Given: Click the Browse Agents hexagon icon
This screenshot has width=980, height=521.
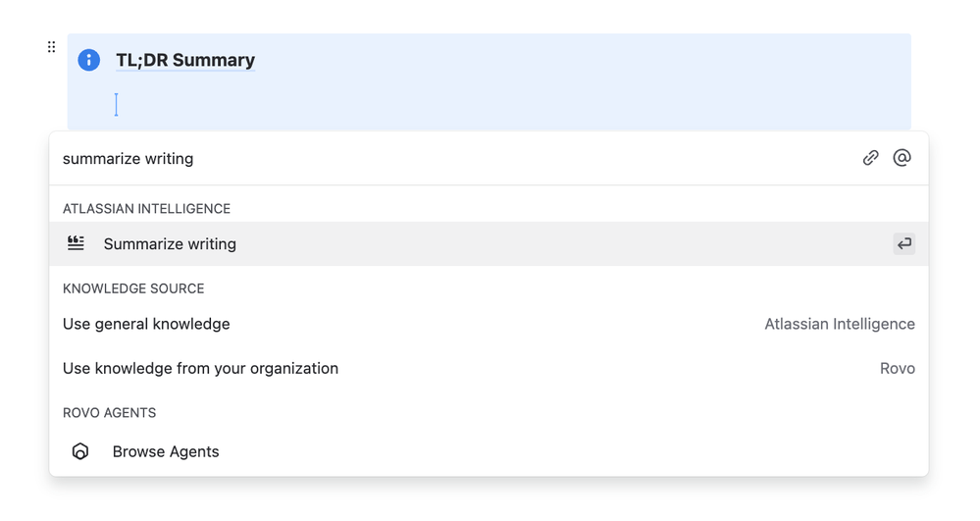Looking at the screenshot, I should 80,451.
